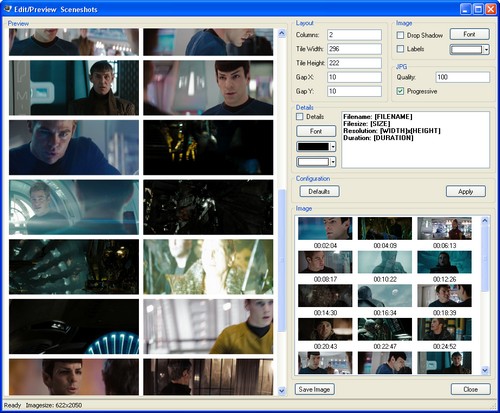Click the JPG Quality input field

coord(463,77)
